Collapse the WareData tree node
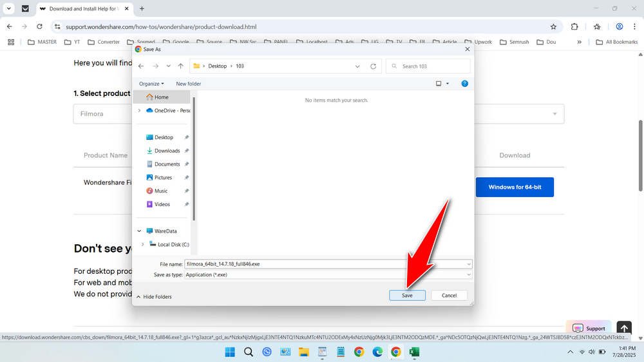644x362 pixels. point(139,231)
